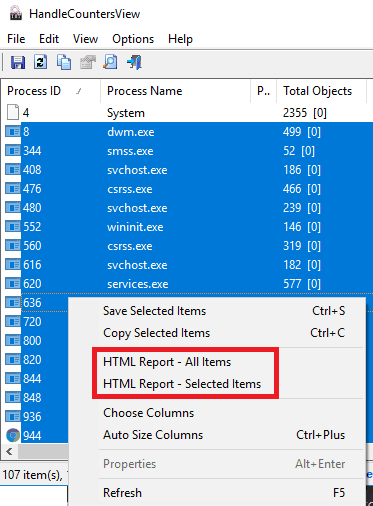Screen dimensions: 373x506
Task: Click the 499 [0] total objects value
Action: point(302,132)
